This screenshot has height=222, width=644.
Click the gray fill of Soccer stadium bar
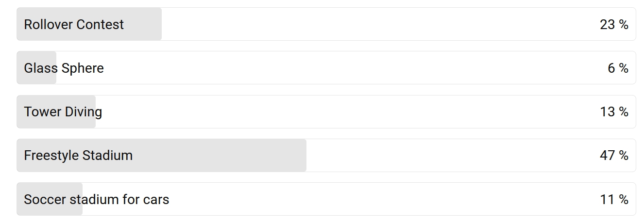(x=50, y=199)
